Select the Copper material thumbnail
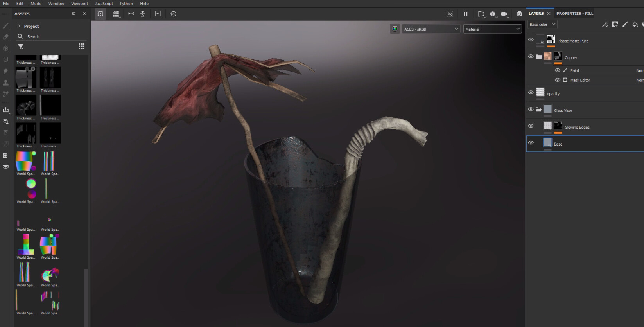This screenshot has height=327, width=644. (x=547, y=56)
